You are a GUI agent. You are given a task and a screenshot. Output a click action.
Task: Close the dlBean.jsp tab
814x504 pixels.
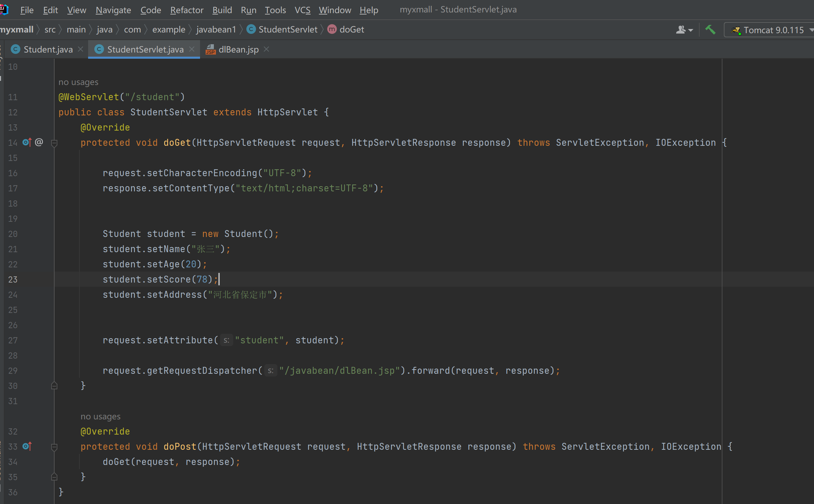point(266,49)
